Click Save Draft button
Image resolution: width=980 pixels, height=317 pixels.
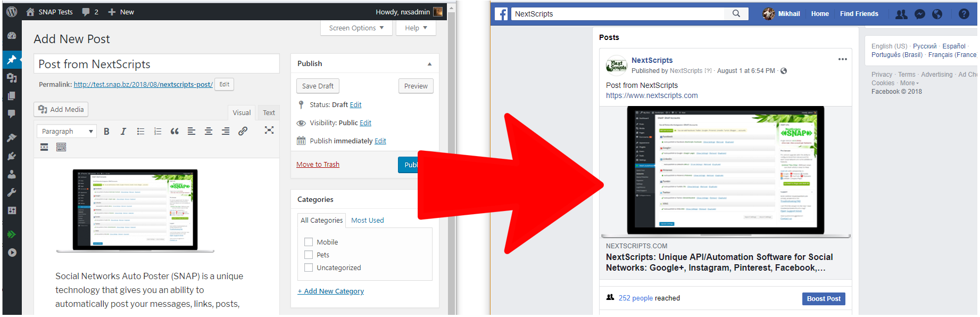(x=318, y=86)
